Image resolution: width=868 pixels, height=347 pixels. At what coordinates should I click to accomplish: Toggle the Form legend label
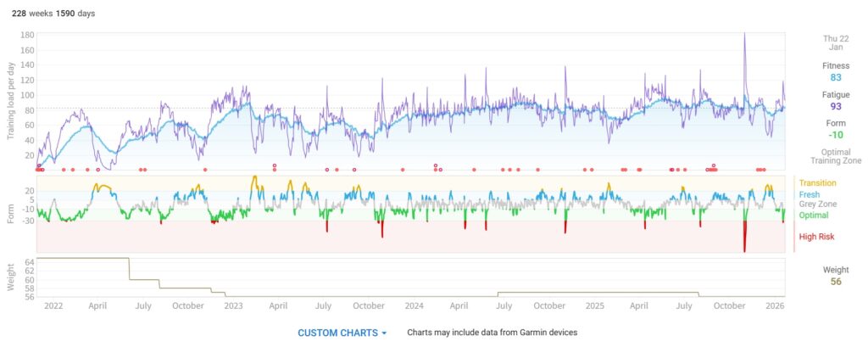pos(835,123)
